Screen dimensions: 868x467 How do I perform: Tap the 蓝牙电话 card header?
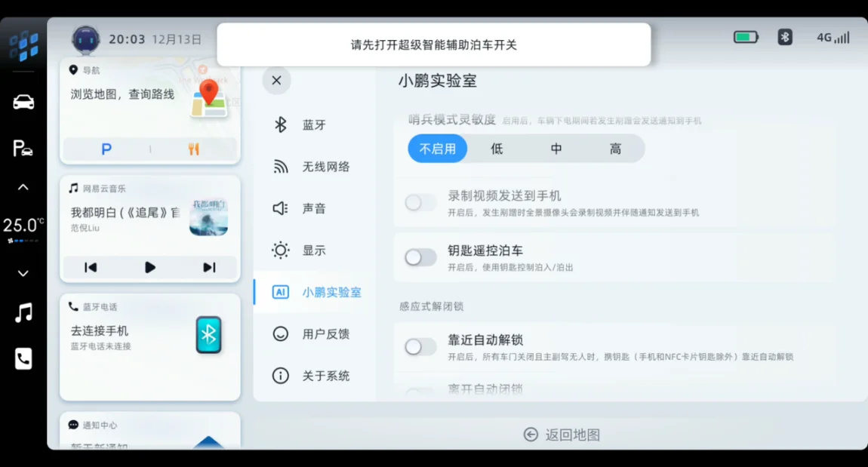pyautogui.click(x=93, y=307)
